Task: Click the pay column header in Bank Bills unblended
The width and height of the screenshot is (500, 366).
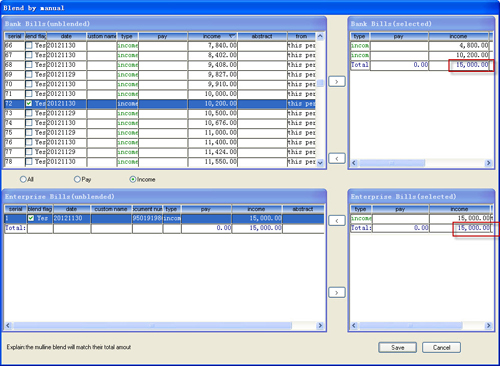Action: pos(163,36)
